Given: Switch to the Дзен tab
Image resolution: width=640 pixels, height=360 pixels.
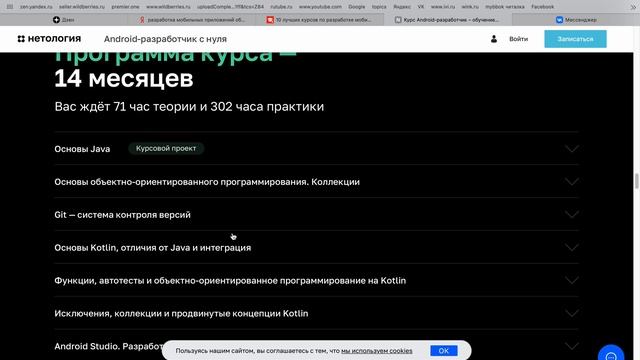Looking at the screenshot, I should (64, 20).
